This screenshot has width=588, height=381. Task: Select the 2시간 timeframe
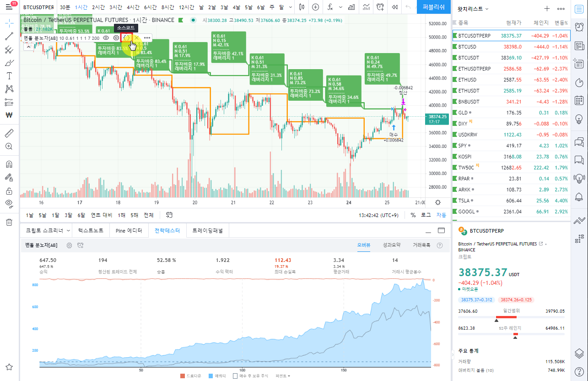coord(99,7)
